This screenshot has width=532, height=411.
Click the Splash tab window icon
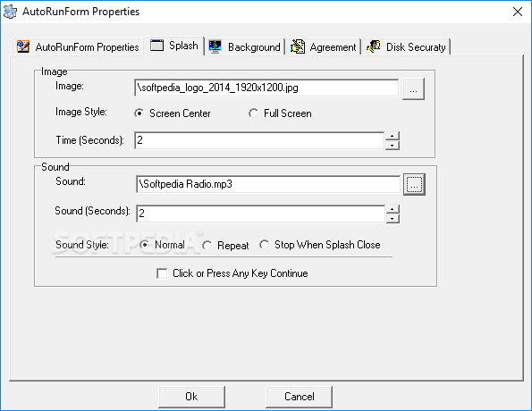(156, 45)
